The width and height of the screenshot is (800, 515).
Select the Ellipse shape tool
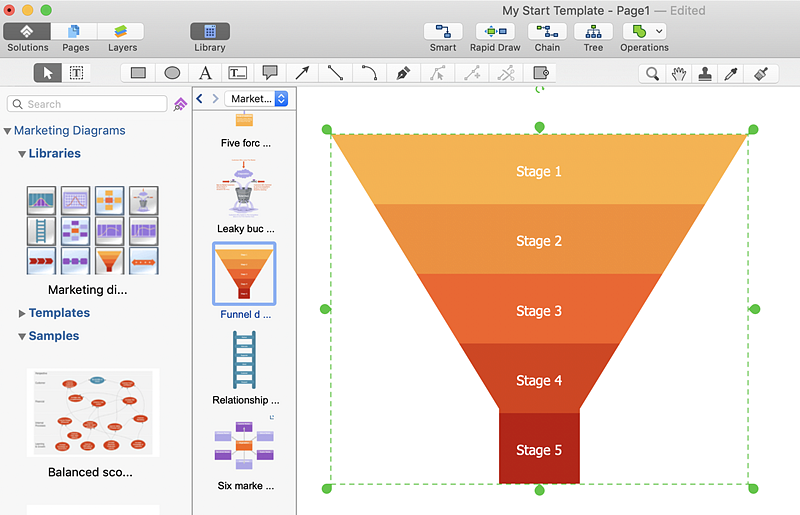(x=172, y=73)
